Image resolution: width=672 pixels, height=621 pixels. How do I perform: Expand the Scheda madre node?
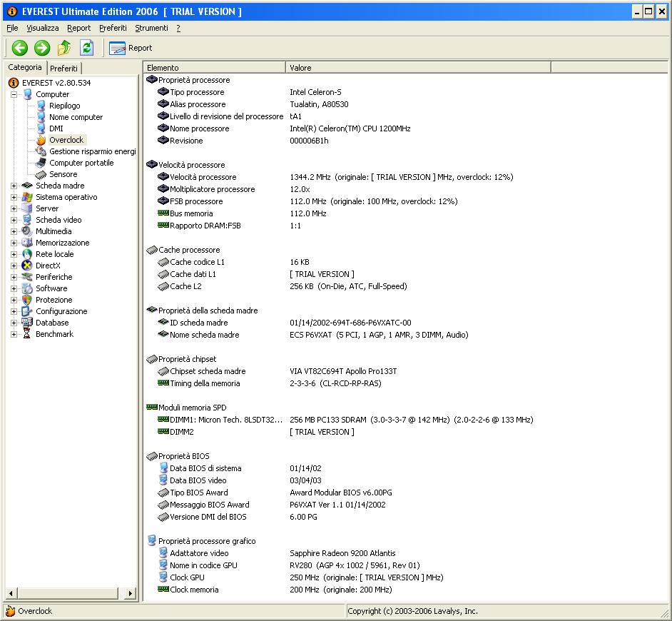(14, 186)
